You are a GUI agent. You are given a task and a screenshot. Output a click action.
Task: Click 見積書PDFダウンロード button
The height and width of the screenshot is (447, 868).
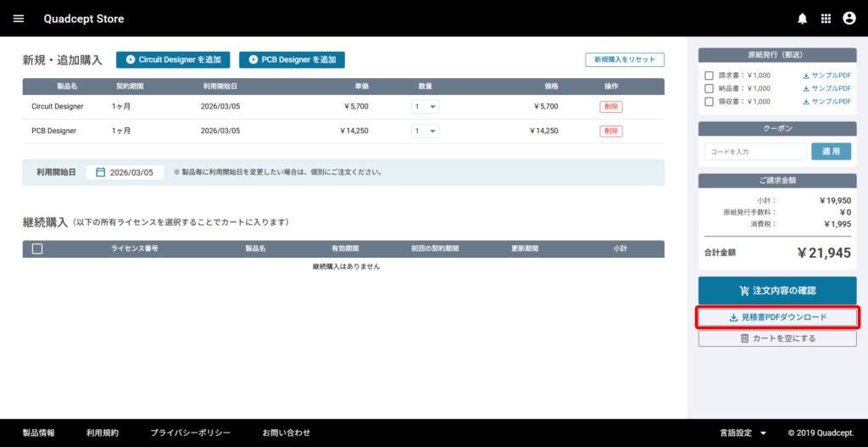click(777, 317)
